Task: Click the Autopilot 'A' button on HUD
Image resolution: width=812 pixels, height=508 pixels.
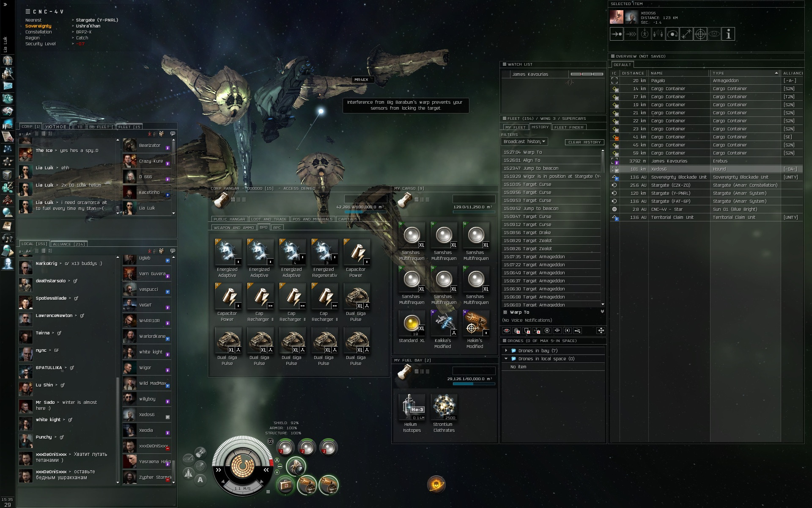Action: 200,480
